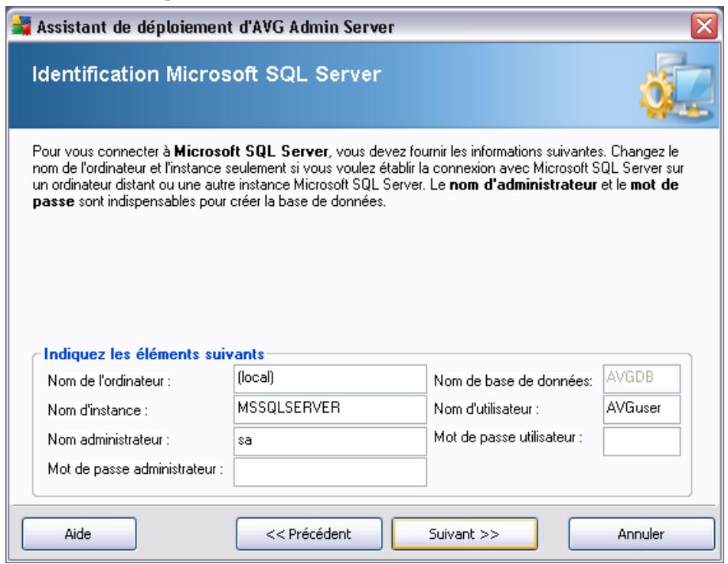Cancel the wizard with Annuler
This screenshot has height=564, width=728.
tap(641, 534)
